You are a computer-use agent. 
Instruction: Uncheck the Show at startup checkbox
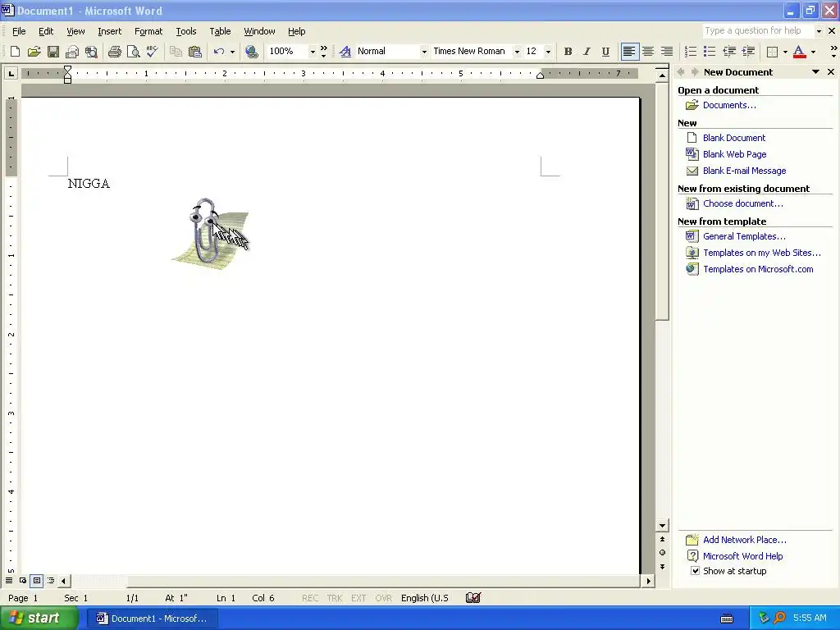pos(695,571)
